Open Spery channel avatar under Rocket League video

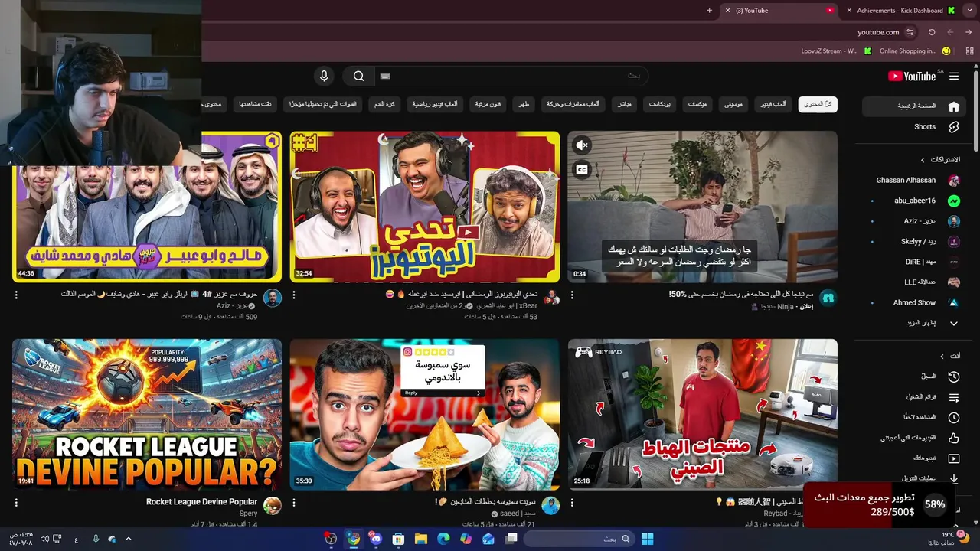point(273,506)
